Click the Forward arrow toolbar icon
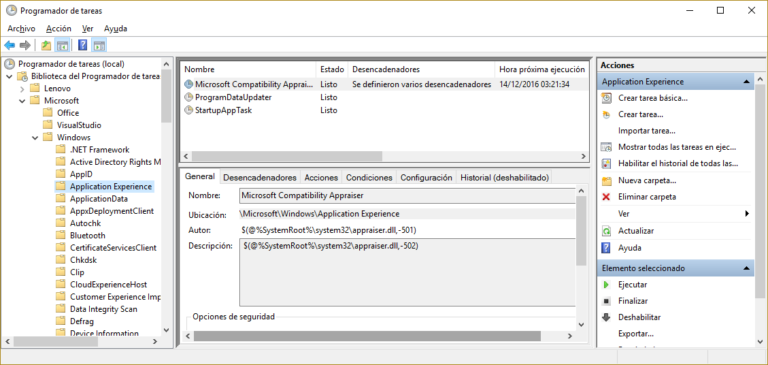 click(24, 46)
